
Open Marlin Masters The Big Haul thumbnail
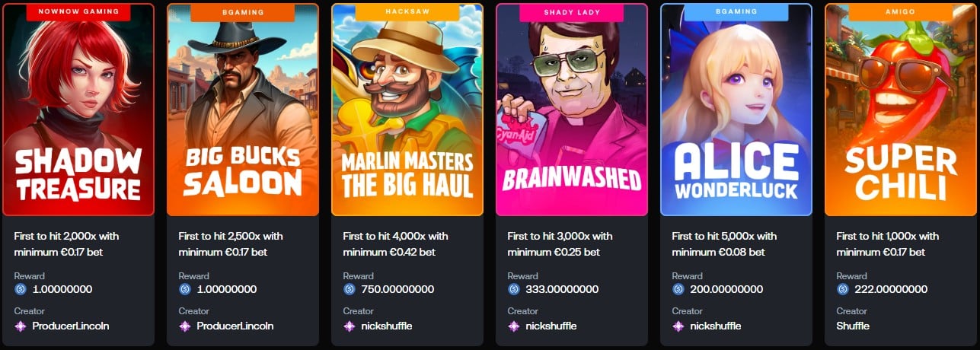pos(407,110)
